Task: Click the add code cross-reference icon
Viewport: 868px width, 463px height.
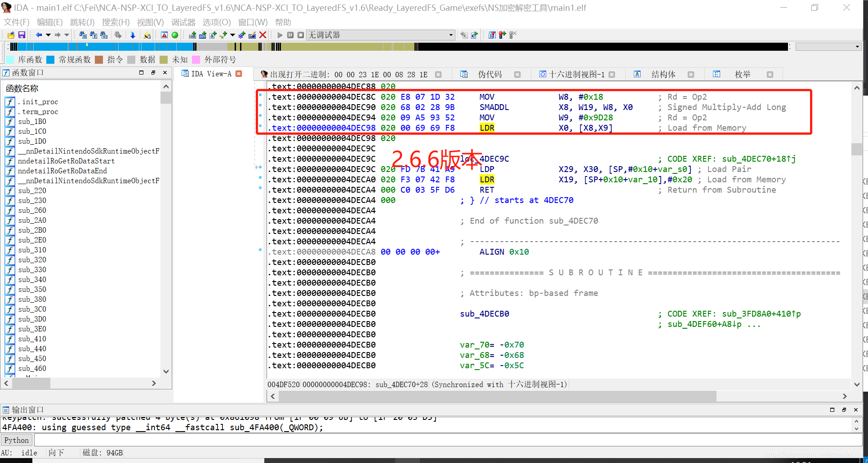Action: [x=192, y=35]
